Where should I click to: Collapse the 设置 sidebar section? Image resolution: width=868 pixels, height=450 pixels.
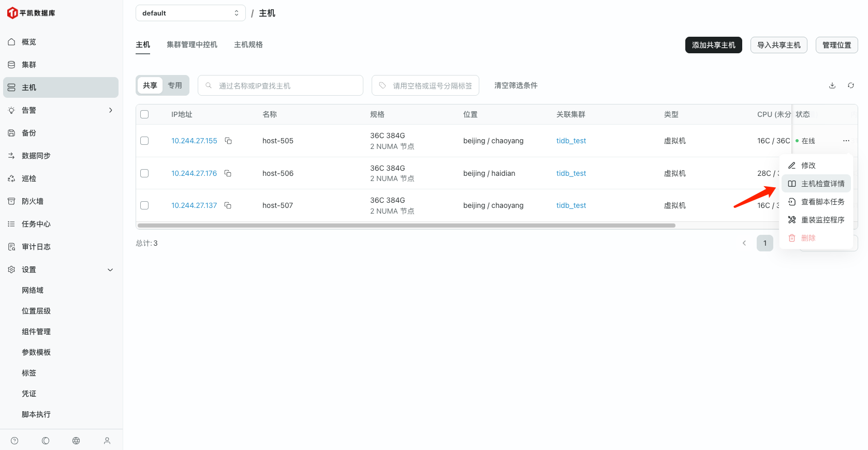click(x=110, y=269)
